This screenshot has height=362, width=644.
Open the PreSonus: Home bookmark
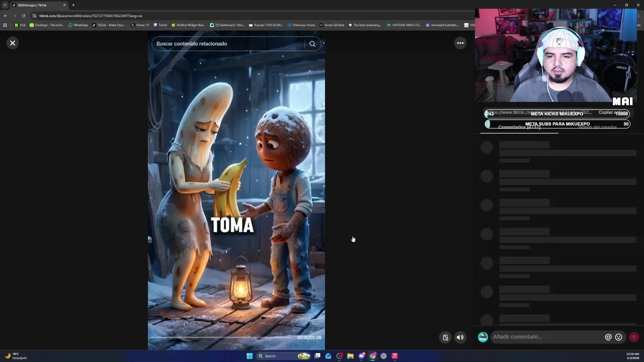(x=301, y=25)
